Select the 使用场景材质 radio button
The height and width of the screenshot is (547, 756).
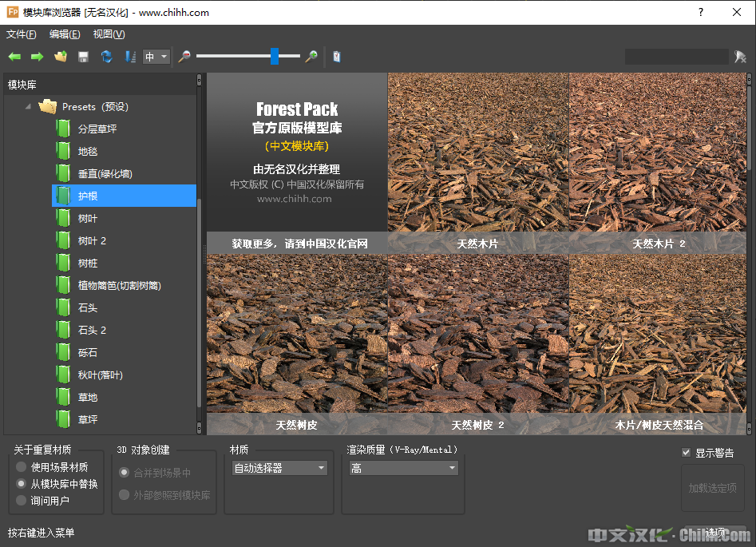[22, 467]
